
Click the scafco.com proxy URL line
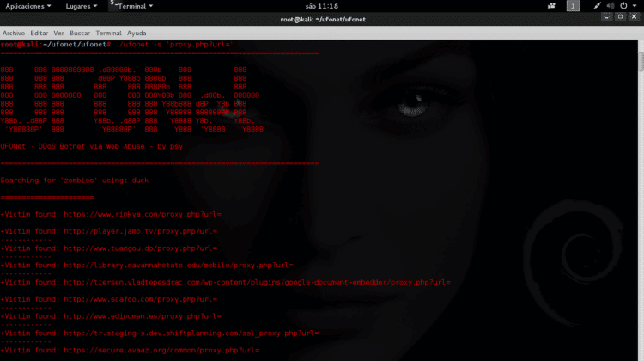pos(109,299)
